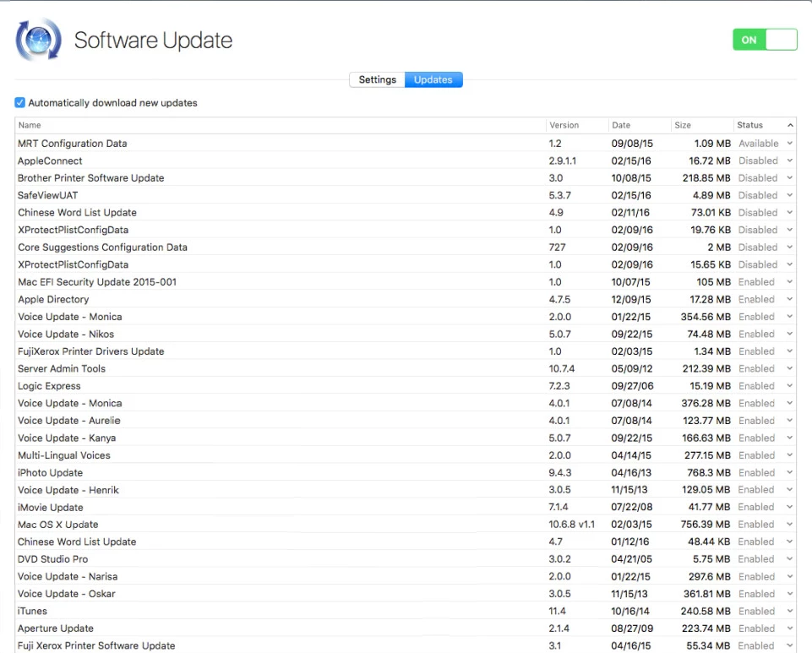Select Voice Update - Henrik name
This screenshot has width=812, height=653.
pyautogui.click(x=68, y=490)
